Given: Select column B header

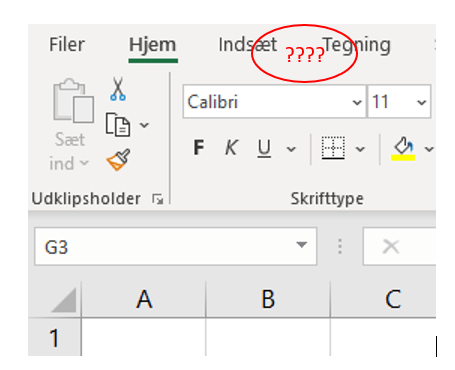Looking at the screenshot, I should pyautogui.click(x=268, y=299).
